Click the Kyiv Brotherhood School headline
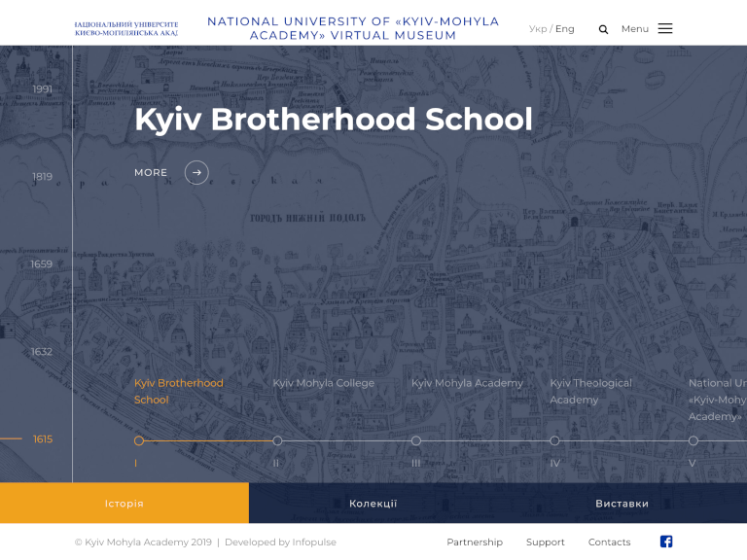The image size is (747, 560). pyautogui.click(x=334, y=119)
